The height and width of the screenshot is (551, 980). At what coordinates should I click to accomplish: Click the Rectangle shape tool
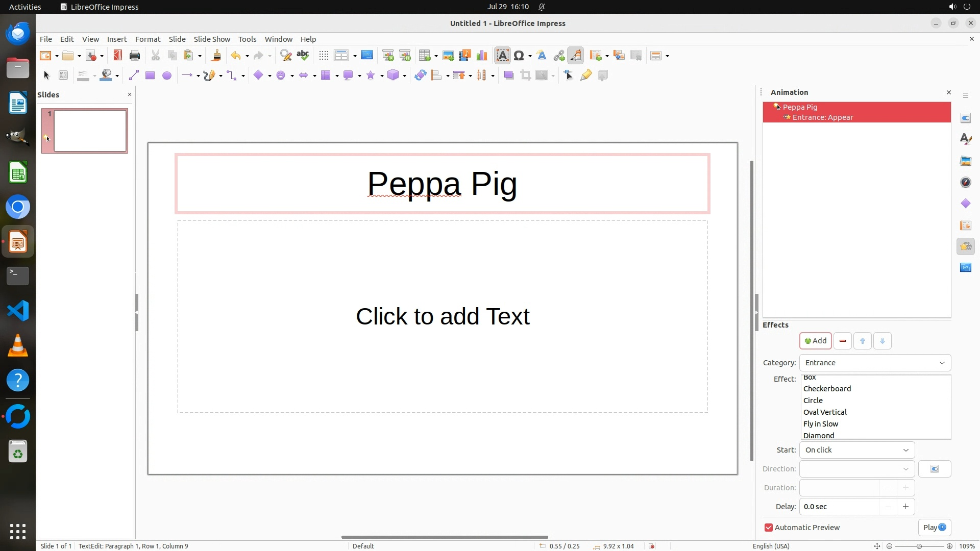pos(150,76)
